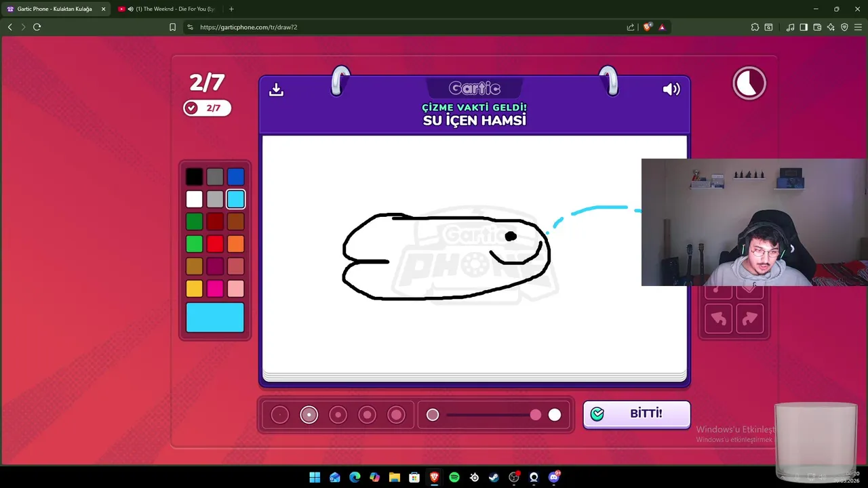Viewport: 868px width, 488px height.
Task: Open the large current color preview box
Action: (215, 317)
